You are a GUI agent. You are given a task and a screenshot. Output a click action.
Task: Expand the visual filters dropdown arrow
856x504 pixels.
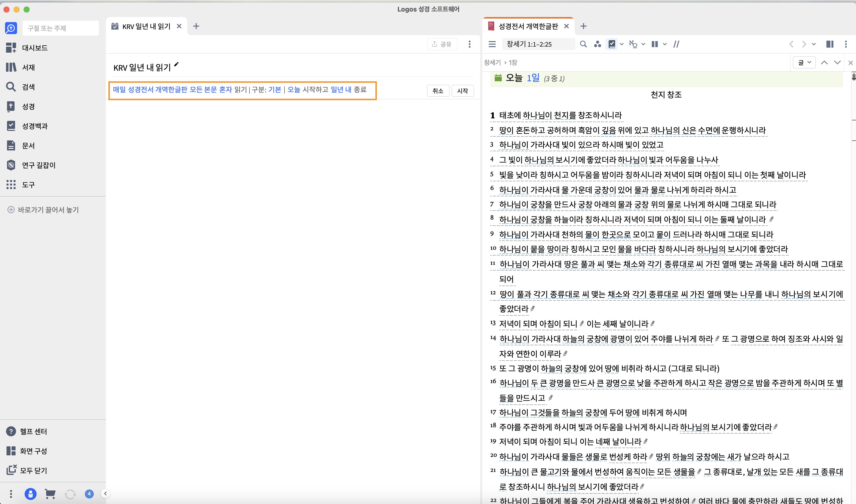click(x=621, y=44)
